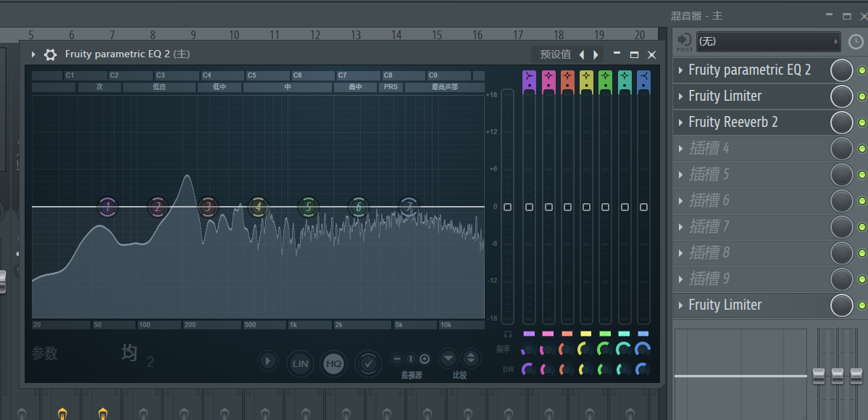Select EQ band node 1 on the graph

[x=108, y=207]
